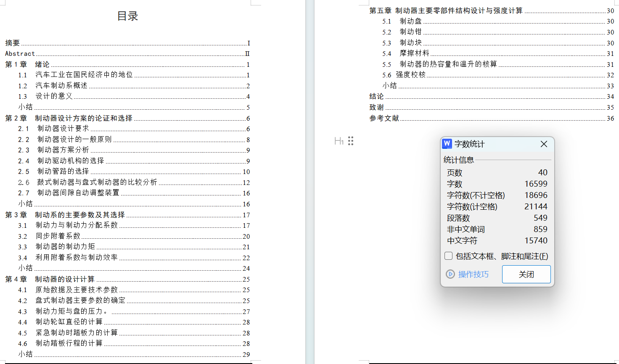The height and width of the screenshot is (364, 619).
Task: Jump to 第1章 绪论
Action: [127, 64]
